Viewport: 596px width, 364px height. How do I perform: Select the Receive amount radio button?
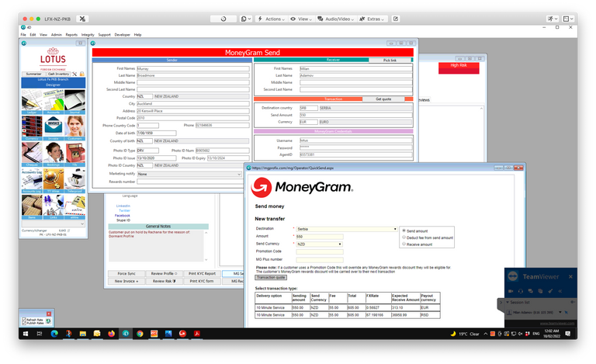coord(404,244)
